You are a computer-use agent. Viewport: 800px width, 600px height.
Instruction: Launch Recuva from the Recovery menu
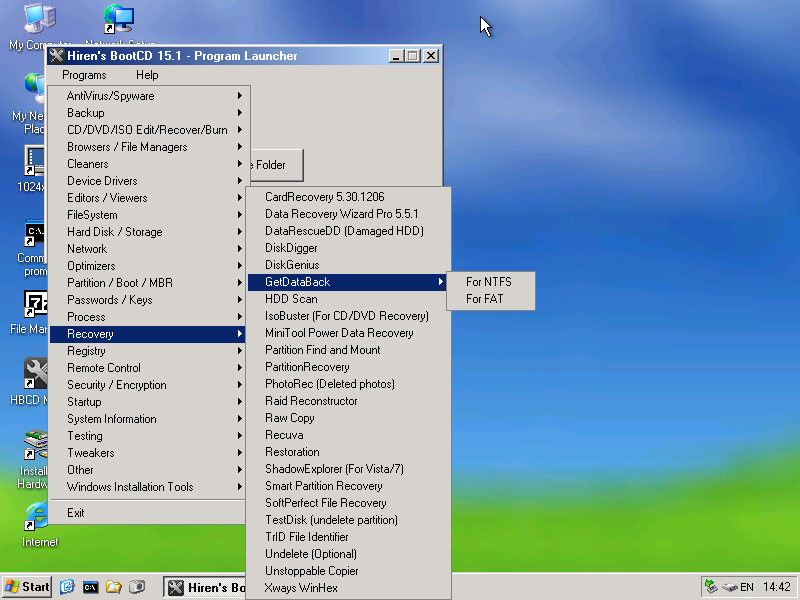pyautogui.click(x=348, y=435)
